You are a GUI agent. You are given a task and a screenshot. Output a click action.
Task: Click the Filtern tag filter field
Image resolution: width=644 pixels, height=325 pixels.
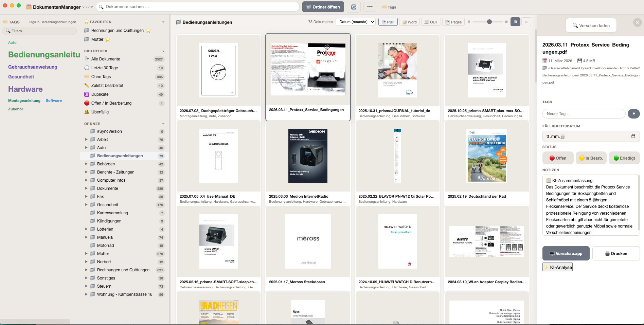coord(39,31)
